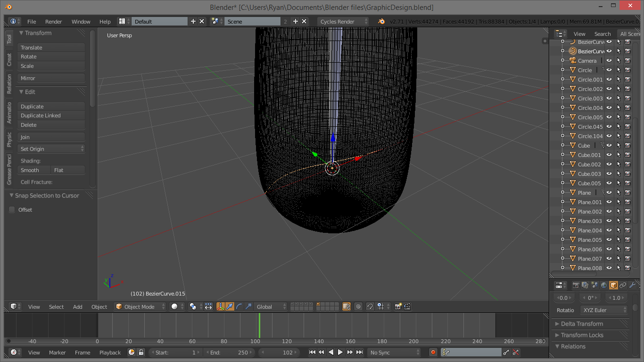
Task: Open the Constraints chain-link tab
Action: click(x=623, y=285)
